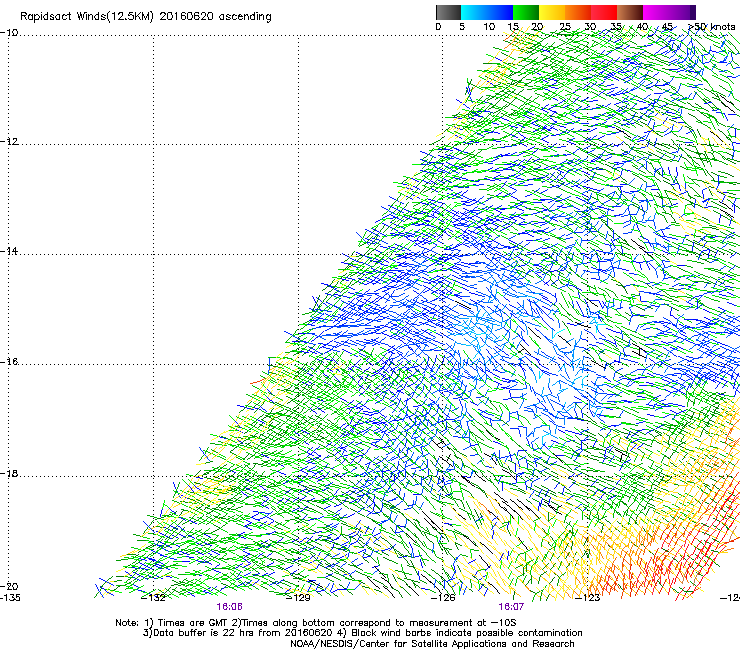Click the '-126' longitude axis label
The width and height of the screenshot is (740, 650).
443,598
